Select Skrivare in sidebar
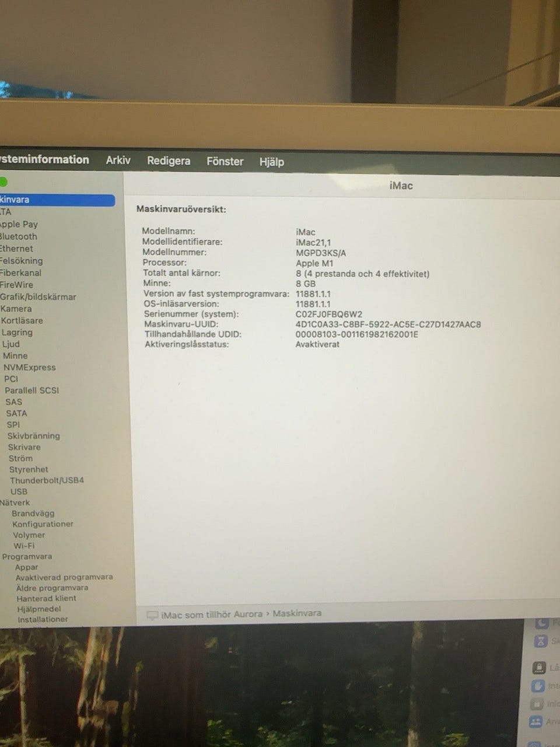Screen dimensions: 560x747 pyautogui.click(x=24, y=447)
